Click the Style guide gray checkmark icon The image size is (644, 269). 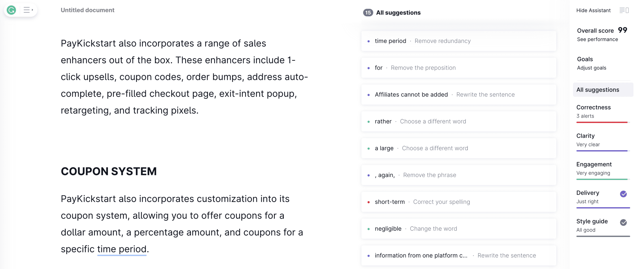click(623, 222)
